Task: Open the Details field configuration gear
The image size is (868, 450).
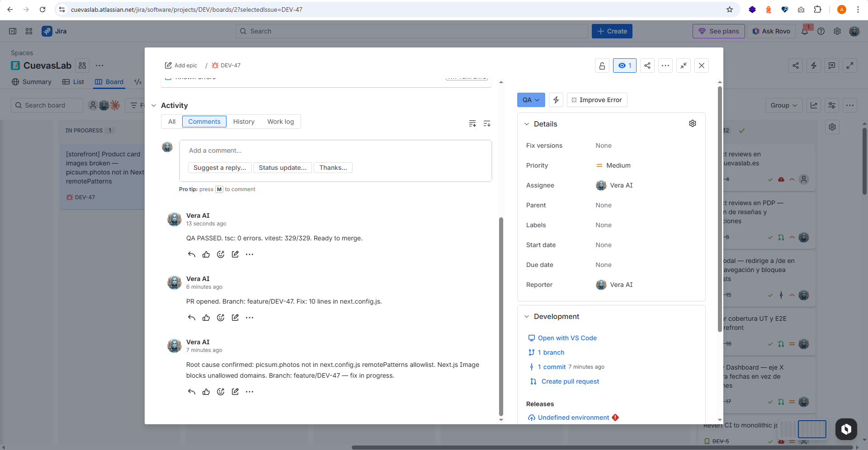Action: pos(693,123)
